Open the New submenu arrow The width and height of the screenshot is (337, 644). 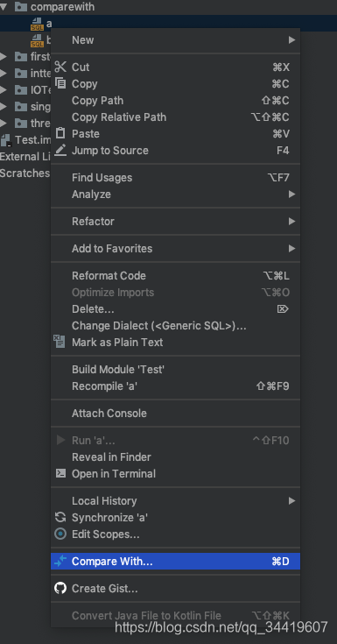291,39
